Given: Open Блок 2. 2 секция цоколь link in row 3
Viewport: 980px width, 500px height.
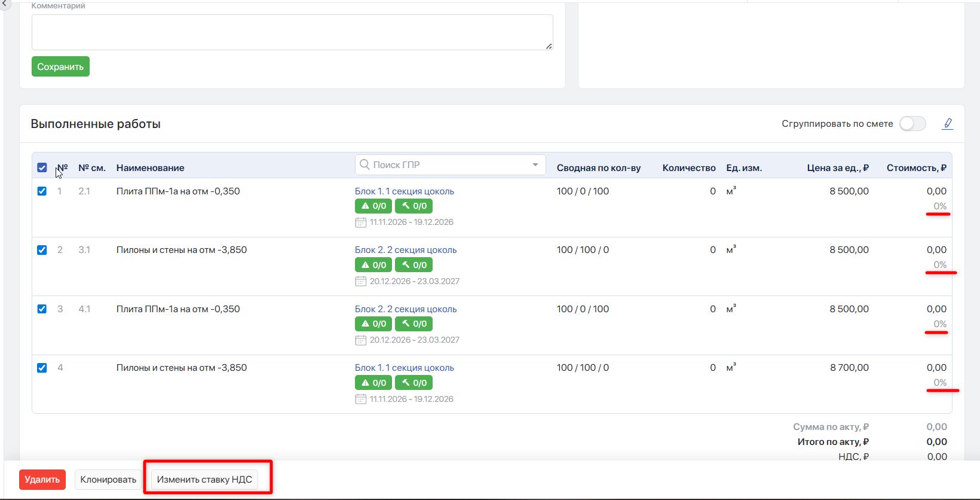Looking at the screenshot, I should (406, 309).
